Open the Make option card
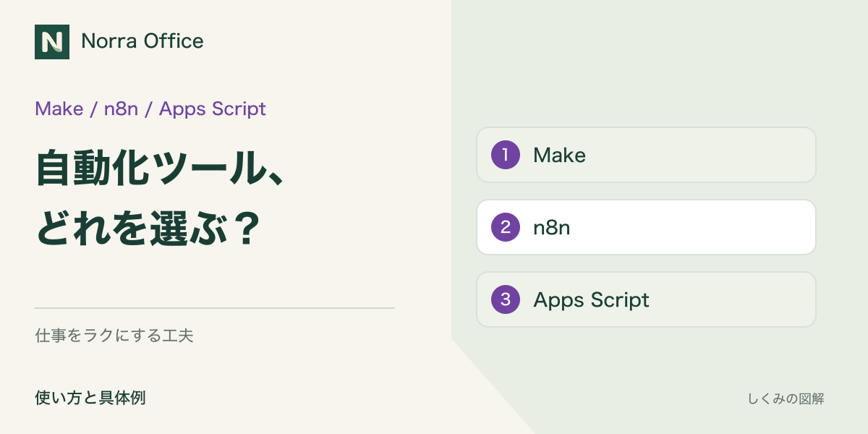Viewport: 868px width, 434px height. [x=646, y=155]
